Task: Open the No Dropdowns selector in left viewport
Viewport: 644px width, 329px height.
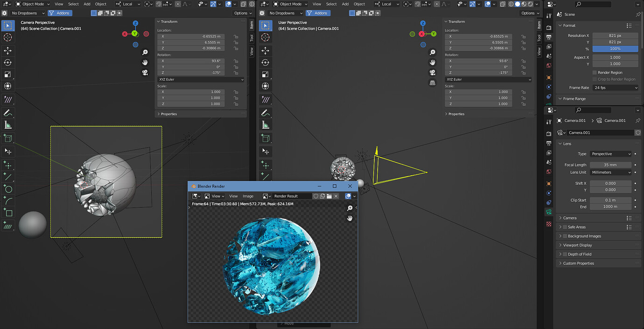Action: pyautogui.click(x=27, y=13)
